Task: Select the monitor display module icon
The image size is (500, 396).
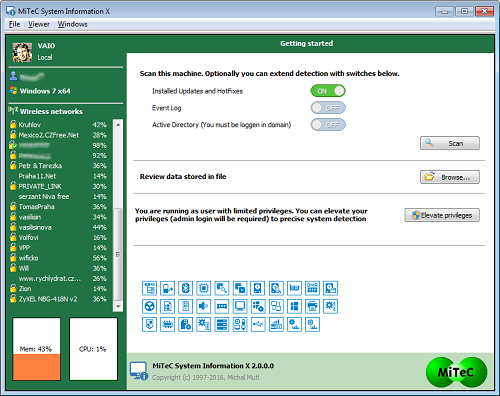Action: point(240,306)
